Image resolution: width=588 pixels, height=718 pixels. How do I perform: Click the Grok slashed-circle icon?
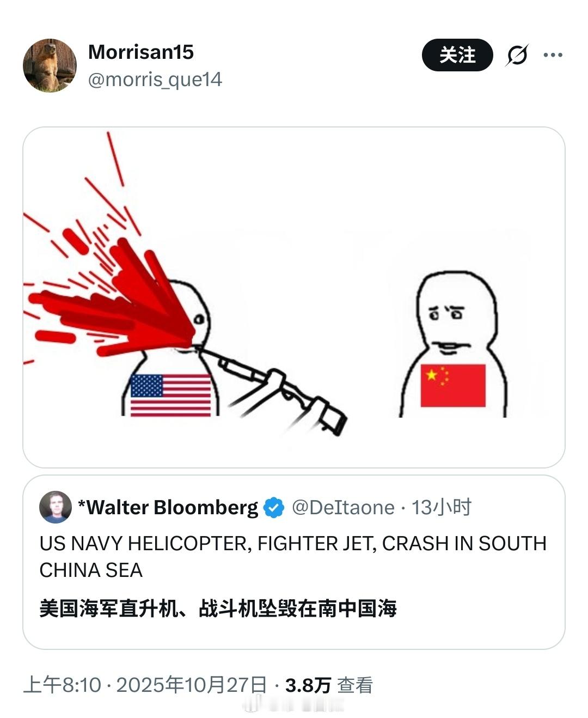click(x=517, y=55)
